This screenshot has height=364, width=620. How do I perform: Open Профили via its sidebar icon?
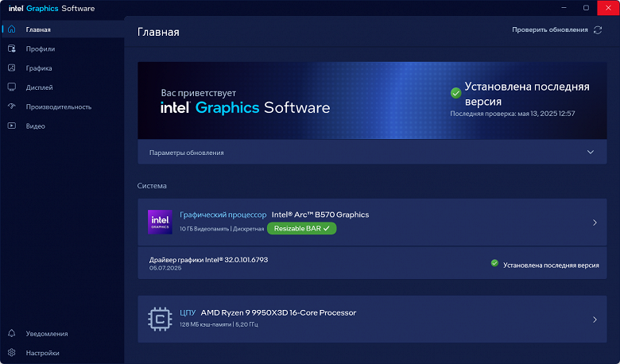pyautogui.click(x=11, y=48)
